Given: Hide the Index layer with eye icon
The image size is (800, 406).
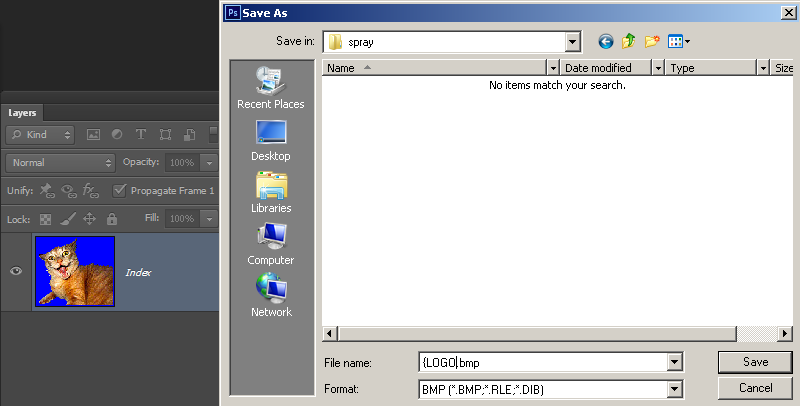Looking at the screenshot, I should click(16, 270).
